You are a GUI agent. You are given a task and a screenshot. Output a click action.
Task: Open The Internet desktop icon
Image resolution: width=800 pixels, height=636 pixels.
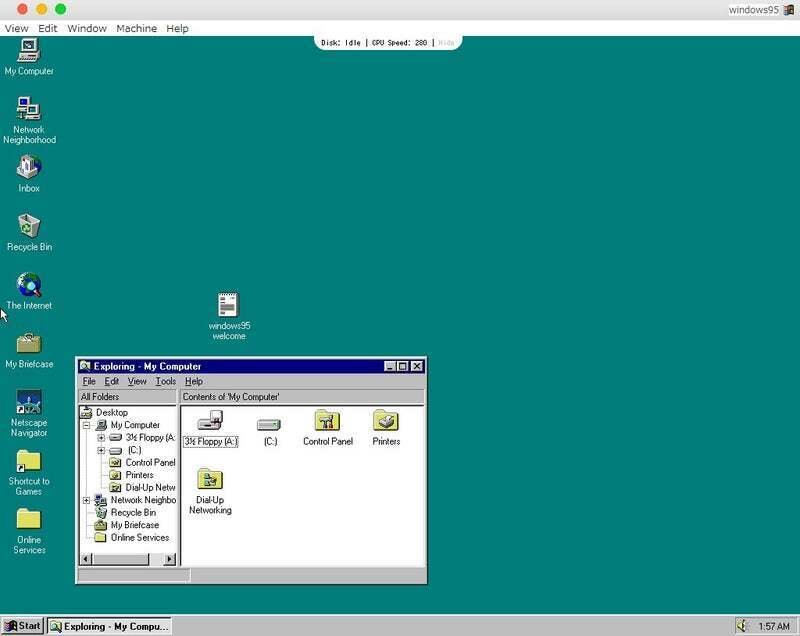pyautogui.click(x=29, y=286)
